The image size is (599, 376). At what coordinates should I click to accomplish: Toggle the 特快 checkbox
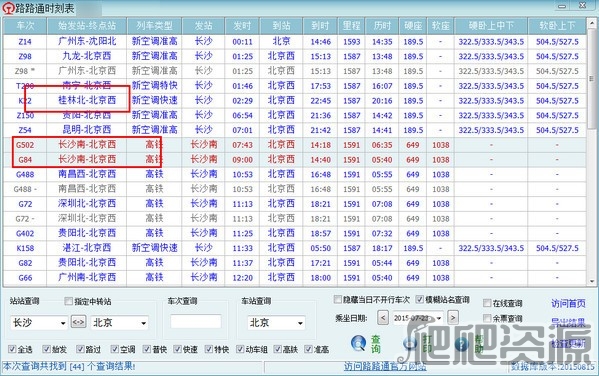point(209,349)
